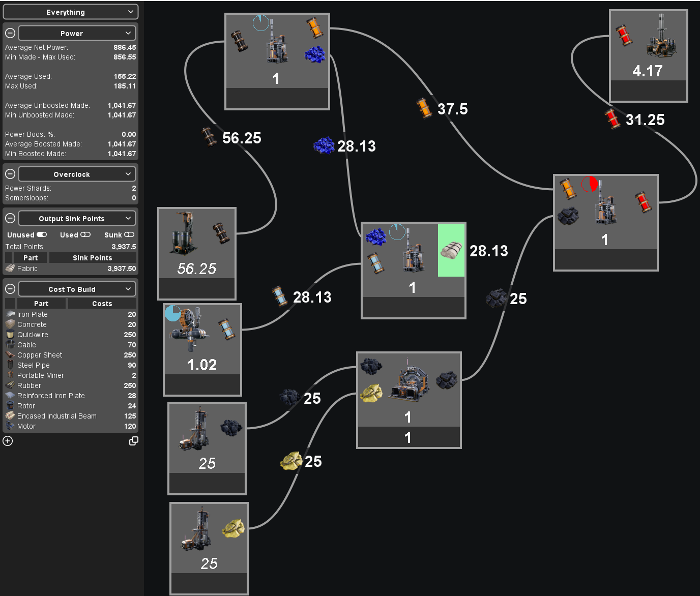The image size is (700, 596).
Task: Click the compacted coal output icon in the assembler node
Action: tap(447, 379)
